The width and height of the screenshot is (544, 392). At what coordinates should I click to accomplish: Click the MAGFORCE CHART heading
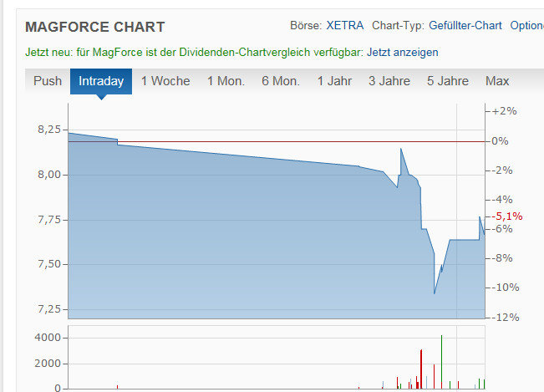[x=95, y=28]
